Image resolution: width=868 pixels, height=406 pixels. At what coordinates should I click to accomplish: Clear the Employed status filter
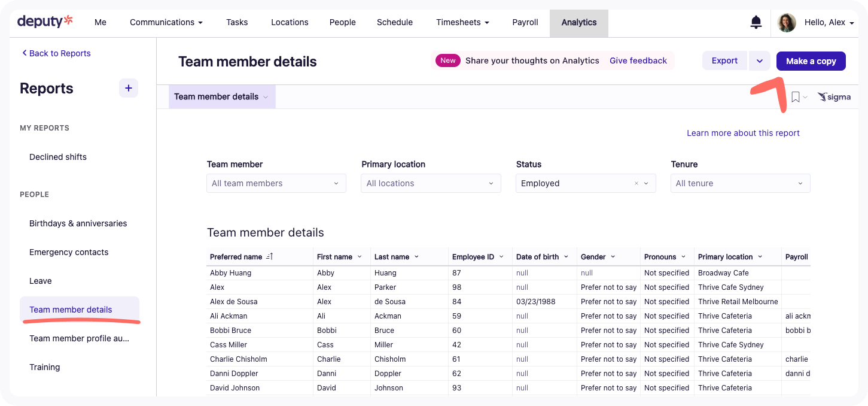[636, 184]
